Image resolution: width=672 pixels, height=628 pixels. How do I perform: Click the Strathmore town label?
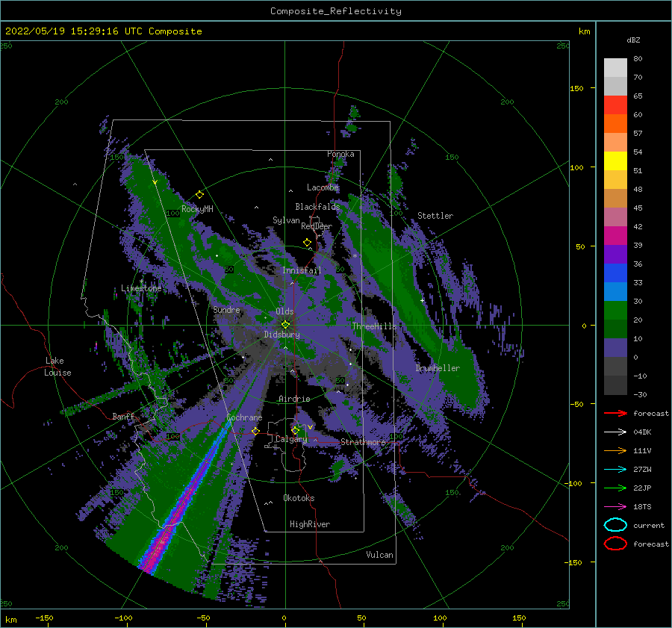tap(363, 442)
